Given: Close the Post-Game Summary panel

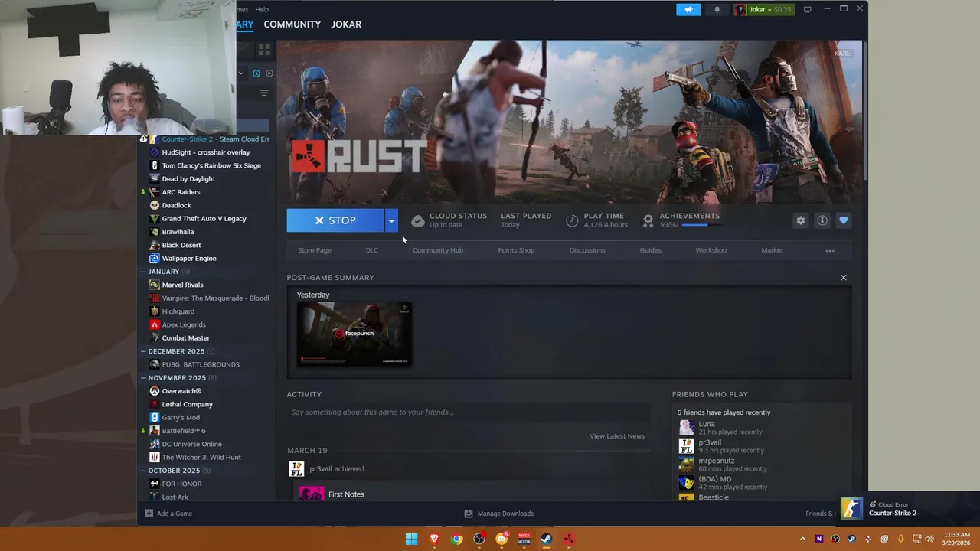Looking at the screenshot, I should (x=844, y=278).
